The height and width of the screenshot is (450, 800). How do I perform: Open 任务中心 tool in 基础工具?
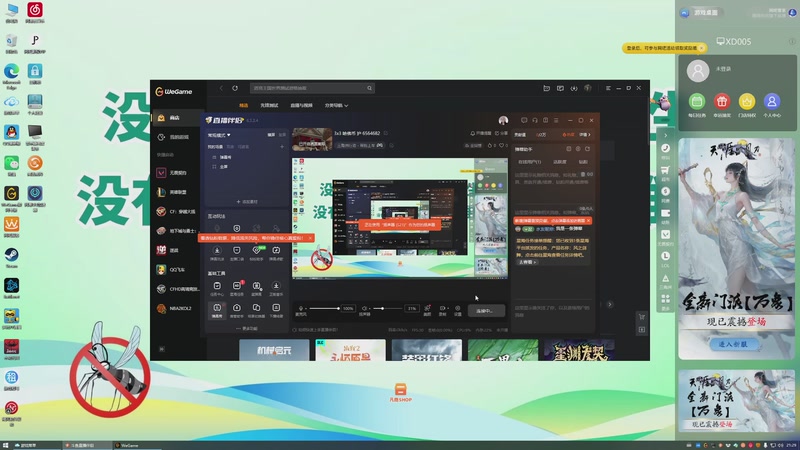(217, 288)
